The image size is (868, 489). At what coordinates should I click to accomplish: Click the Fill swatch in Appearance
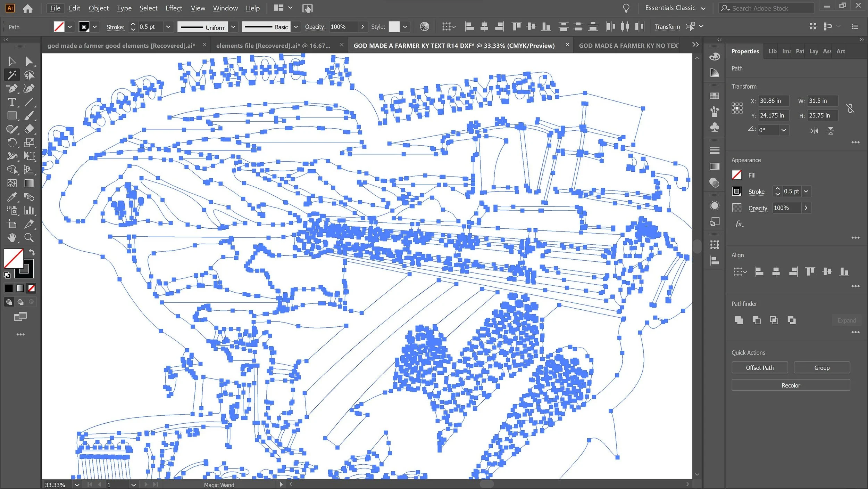[x=737, y=175]
